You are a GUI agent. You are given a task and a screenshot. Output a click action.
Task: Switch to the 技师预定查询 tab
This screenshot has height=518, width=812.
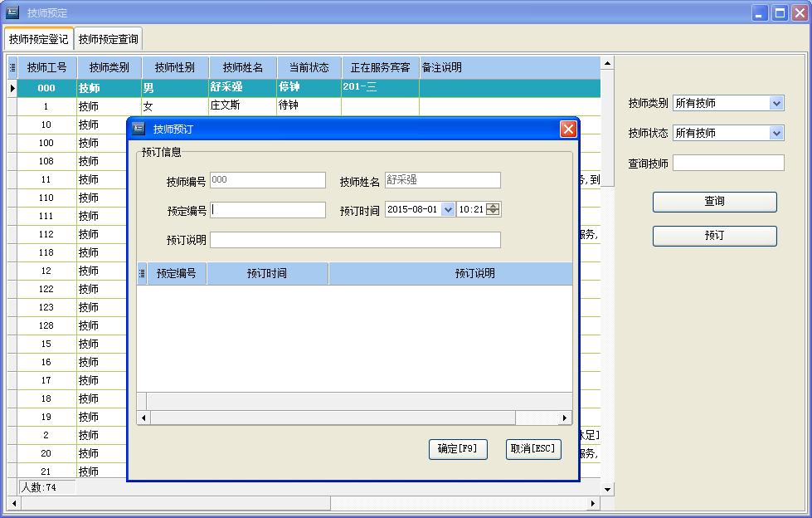pos(109,39)
